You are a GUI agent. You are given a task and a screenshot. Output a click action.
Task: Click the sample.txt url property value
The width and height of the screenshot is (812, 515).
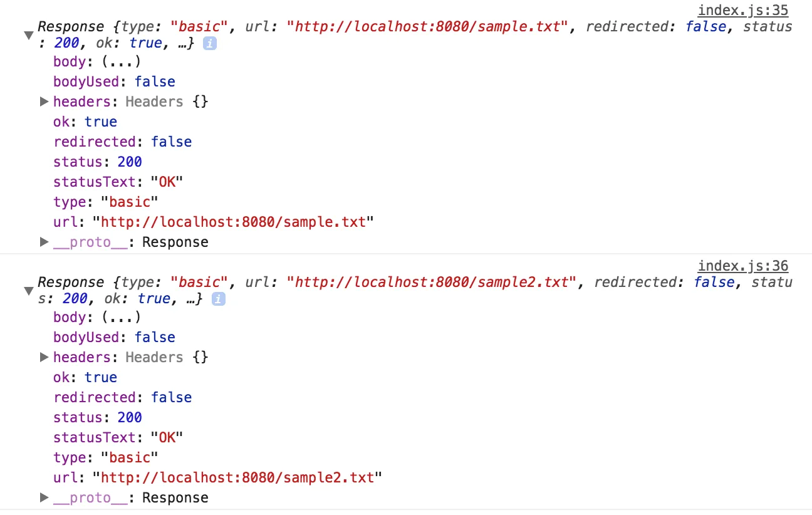[232, 222]
